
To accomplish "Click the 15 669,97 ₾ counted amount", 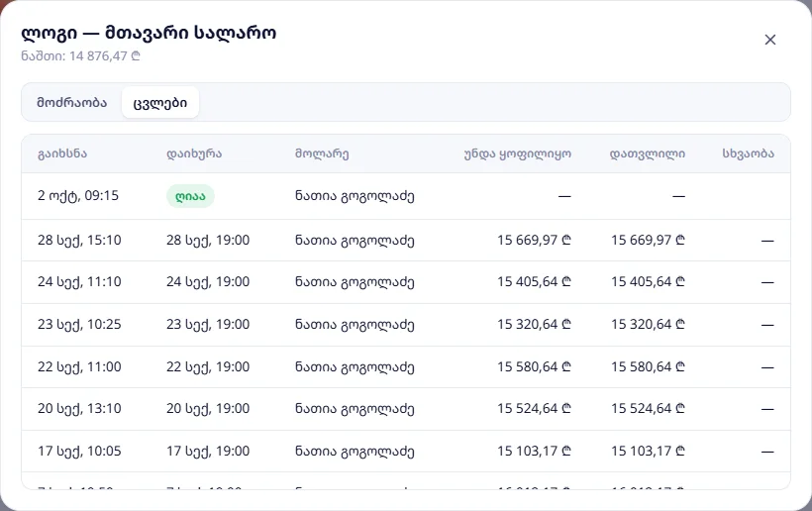I will [x=648, y=241].
